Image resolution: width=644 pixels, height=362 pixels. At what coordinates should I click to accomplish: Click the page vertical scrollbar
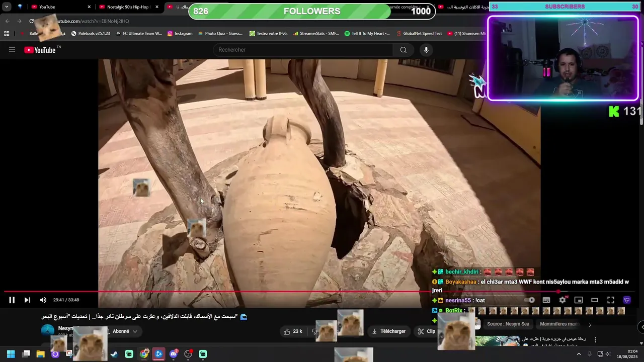click(641, 111)
